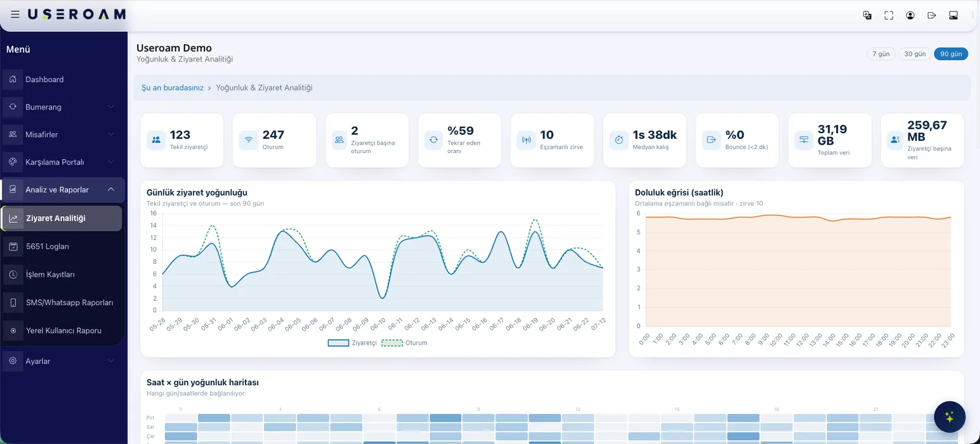Follow the Şu an buradasınız breadcrumb link

172,88
